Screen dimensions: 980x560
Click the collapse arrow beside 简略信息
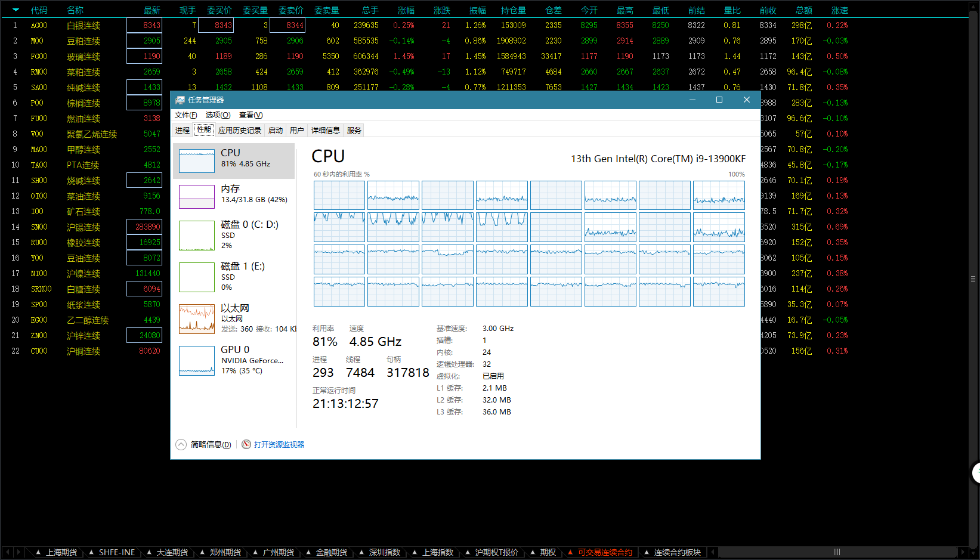(x=181, y=444)
